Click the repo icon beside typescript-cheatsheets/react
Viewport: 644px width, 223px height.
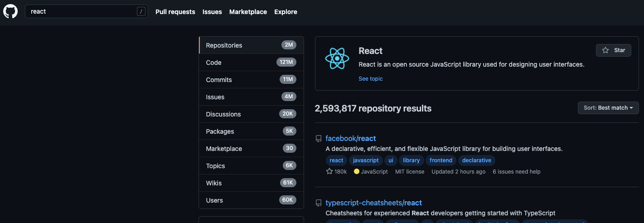tap(319, 203)
